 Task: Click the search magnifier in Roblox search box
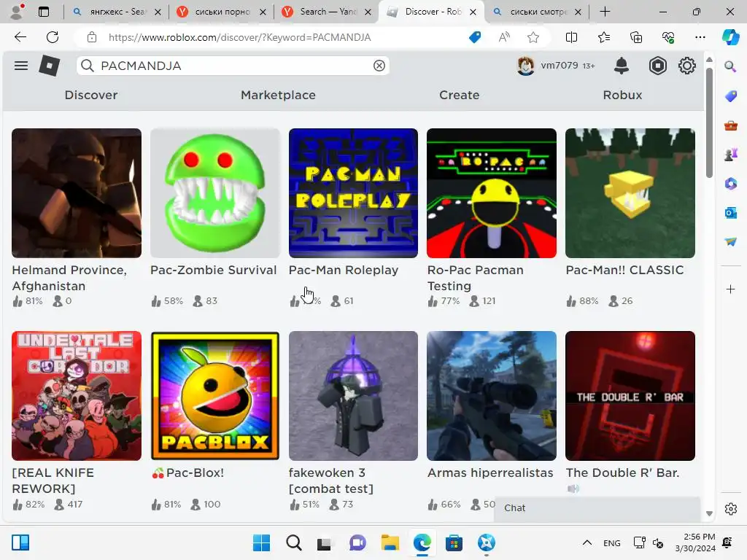point(88,66)
